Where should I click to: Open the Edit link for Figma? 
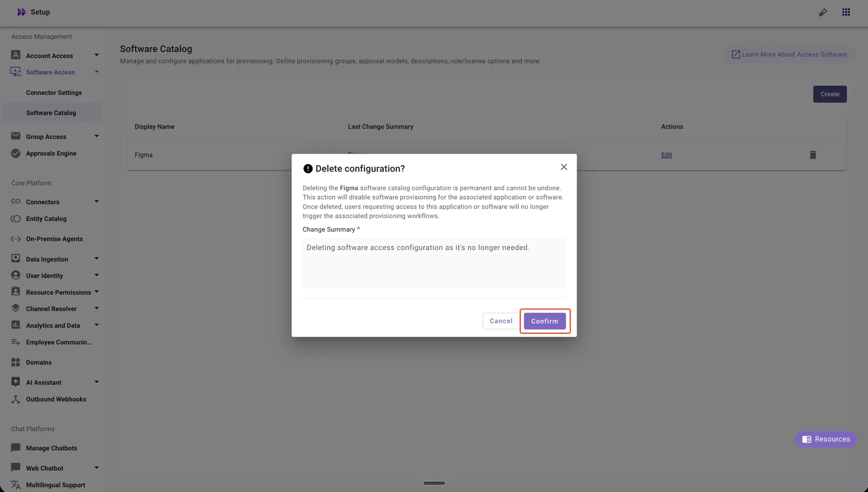click(666, 155)
